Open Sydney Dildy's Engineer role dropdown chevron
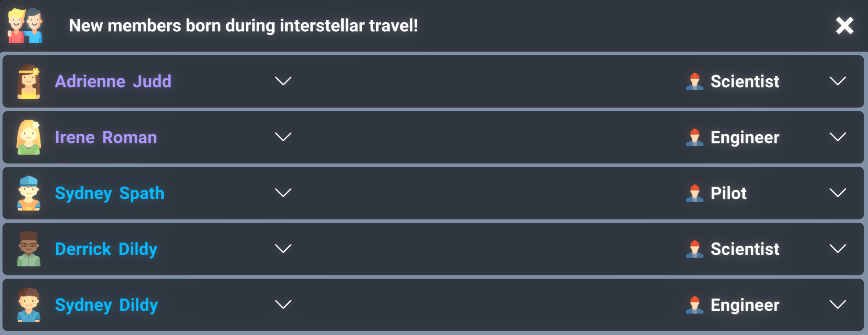This screenshot has height=335, width=868. (x=837, y=305)
